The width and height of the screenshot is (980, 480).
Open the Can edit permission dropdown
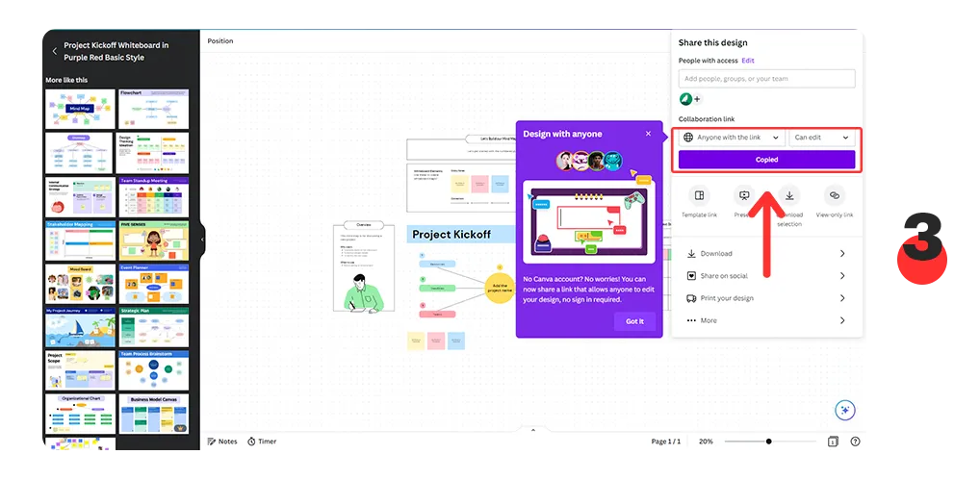[822, 138]
